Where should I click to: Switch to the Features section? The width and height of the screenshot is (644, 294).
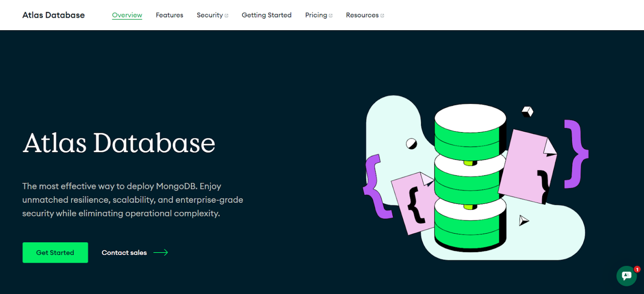[x=169, y=15]
